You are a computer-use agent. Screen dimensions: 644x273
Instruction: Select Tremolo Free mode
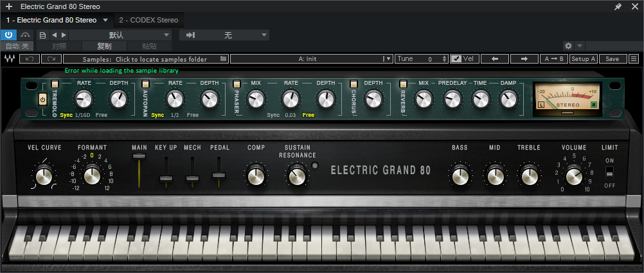click(102, 115)
